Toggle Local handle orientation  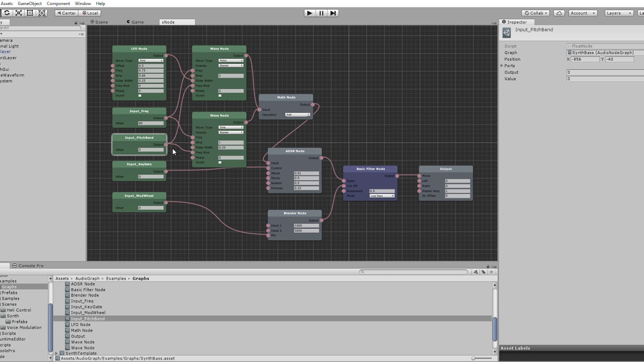[x=90, y=13]
